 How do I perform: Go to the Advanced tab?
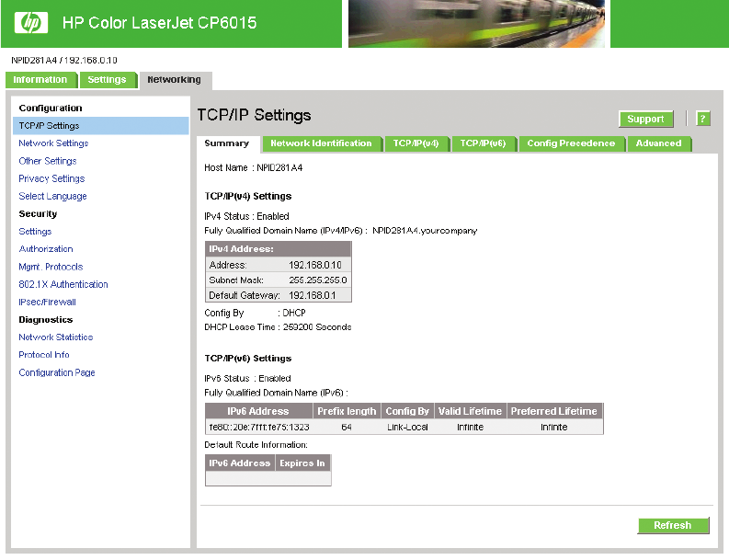[x=659, y=143]
